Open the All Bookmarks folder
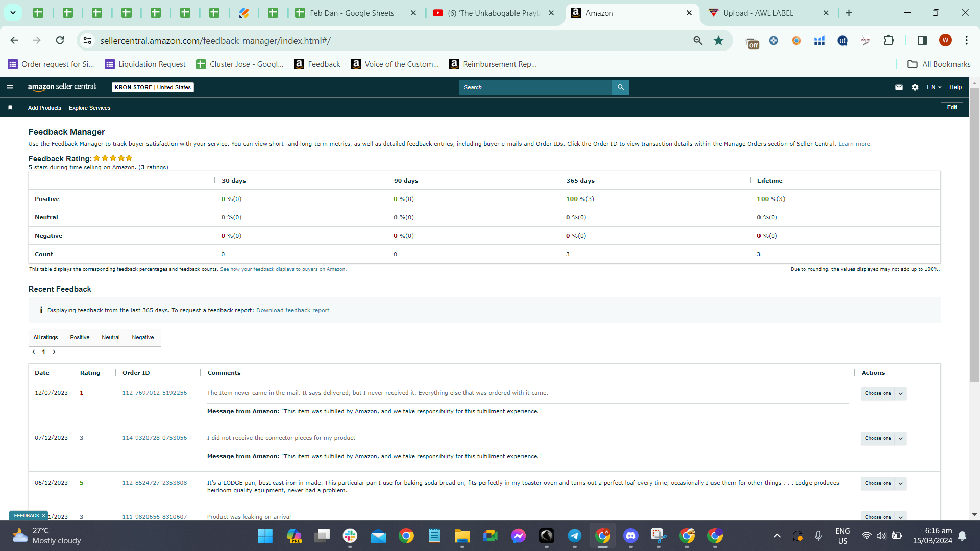The image size is (980, 551). point(939,64)
